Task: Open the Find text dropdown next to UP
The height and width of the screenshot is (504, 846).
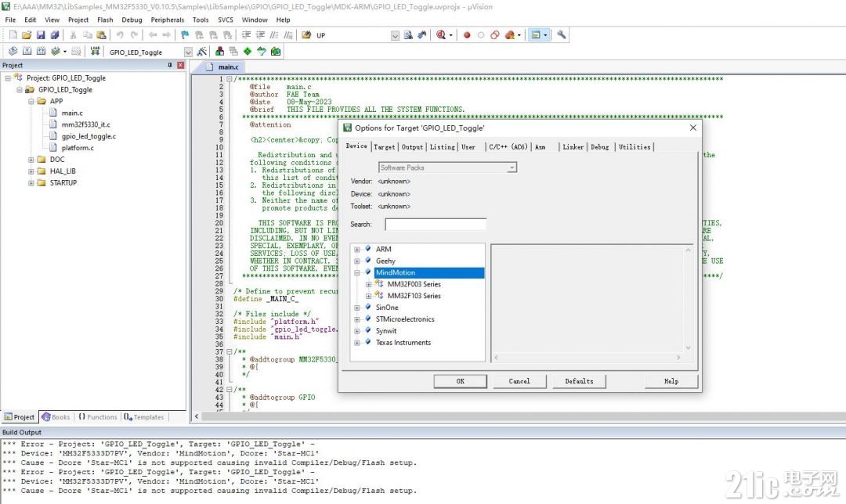Action: (395, 35)
